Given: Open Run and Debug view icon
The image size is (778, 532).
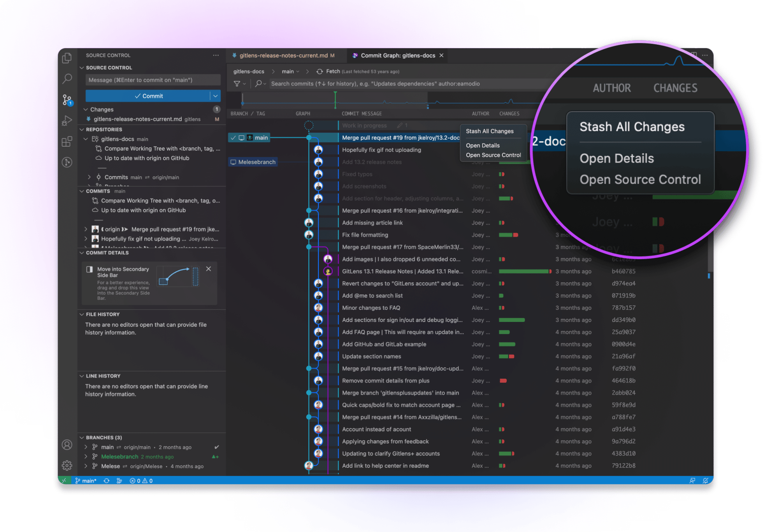Looking at the screenshot, I should pyautogui.click(x=67, y=121).
